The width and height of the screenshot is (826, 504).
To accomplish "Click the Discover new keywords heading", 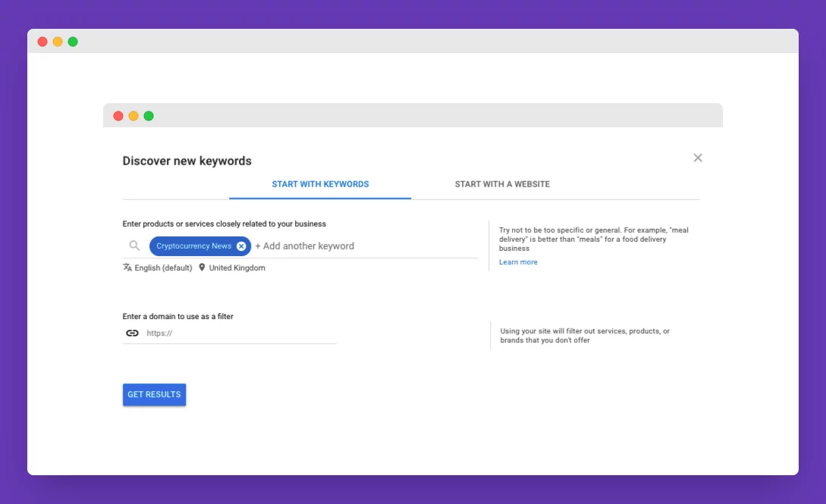I will coord(187,161).
